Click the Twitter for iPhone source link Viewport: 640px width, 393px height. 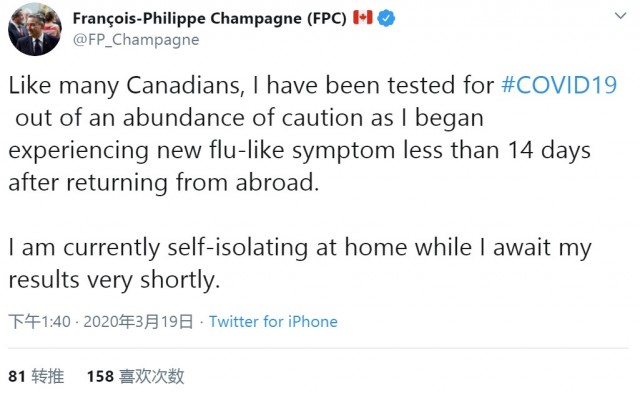coord(273,322)
